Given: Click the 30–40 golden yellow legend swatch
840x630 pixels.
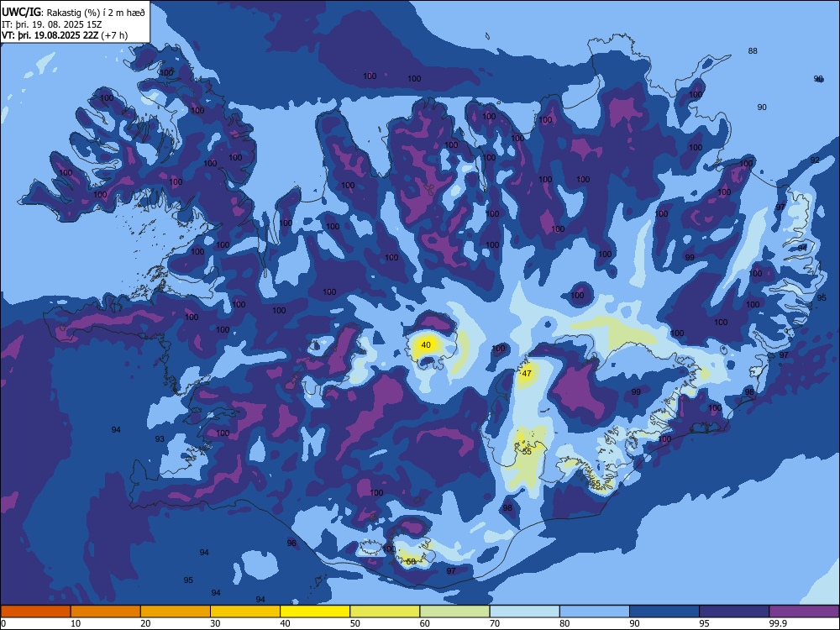Looking at the screenshot, I should [245, 612].
